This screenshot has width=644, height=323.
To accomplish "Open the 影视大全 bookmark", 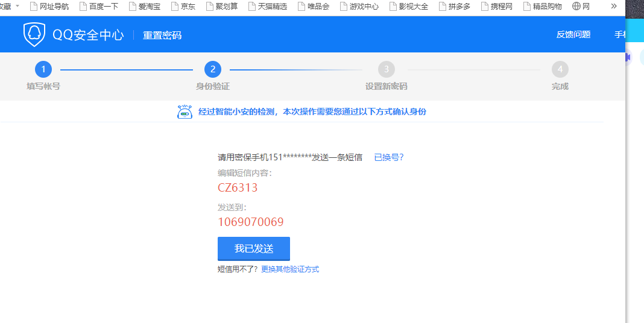I will point(409,6).
